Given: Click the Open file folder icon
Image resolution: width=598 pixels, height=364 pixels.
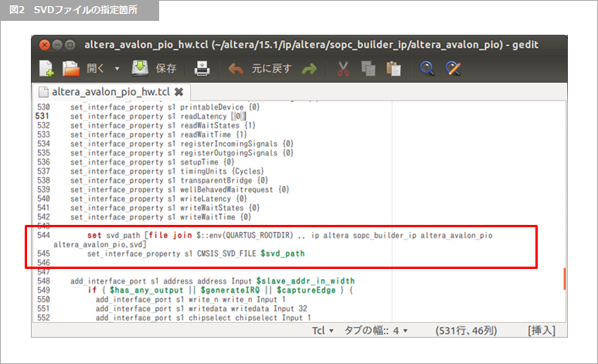Looking at the screenshot, I should click(72, 69).
